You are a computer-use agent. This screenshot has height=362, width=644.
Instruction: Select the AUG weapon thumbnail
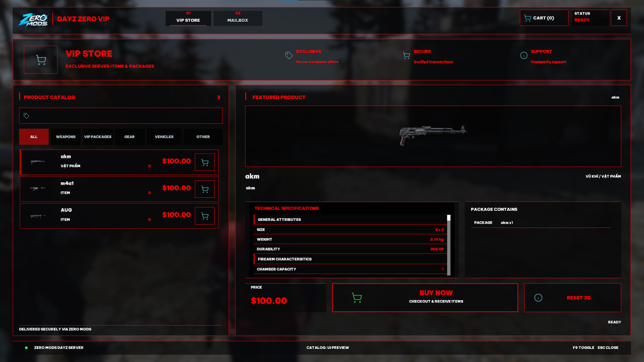(x=37, y=216)
